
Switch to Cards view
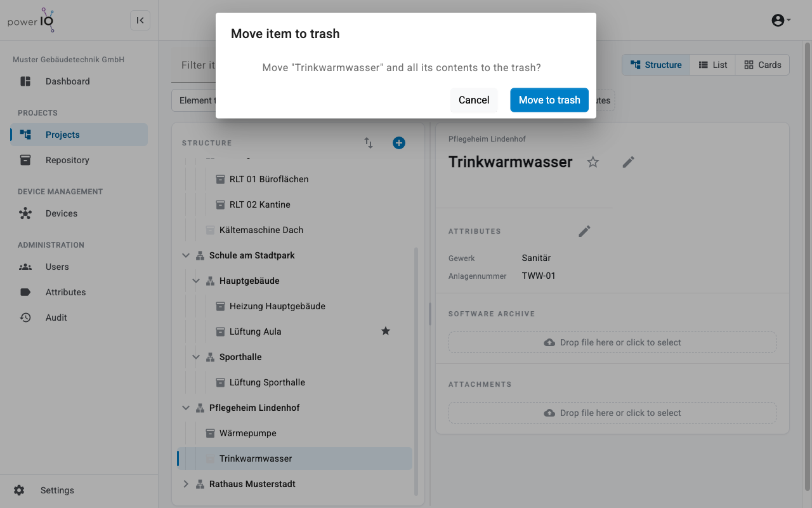[x=763, y=65]
